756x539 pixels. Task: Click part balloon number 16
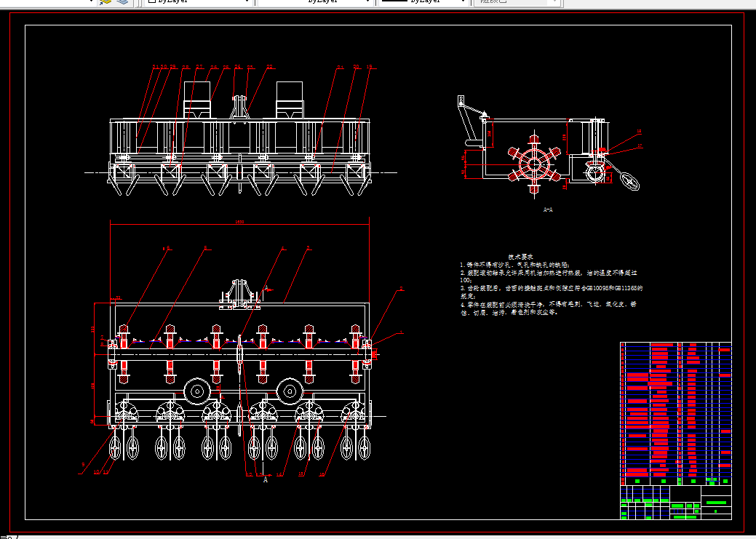(322, 474)
